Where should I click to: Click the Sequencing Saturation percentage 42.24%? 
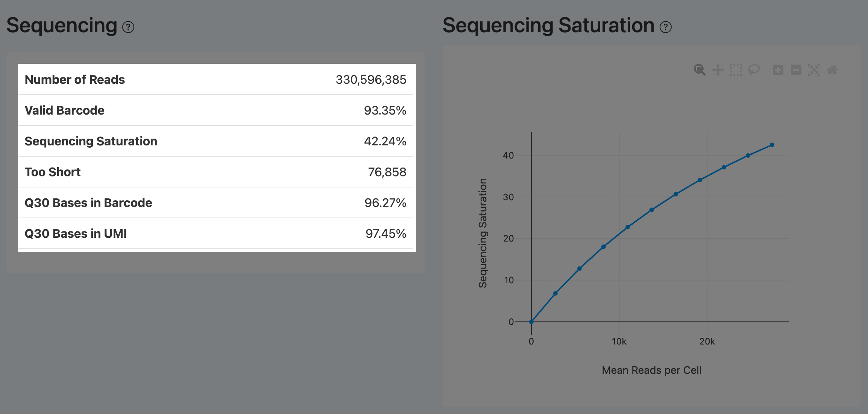385,141
